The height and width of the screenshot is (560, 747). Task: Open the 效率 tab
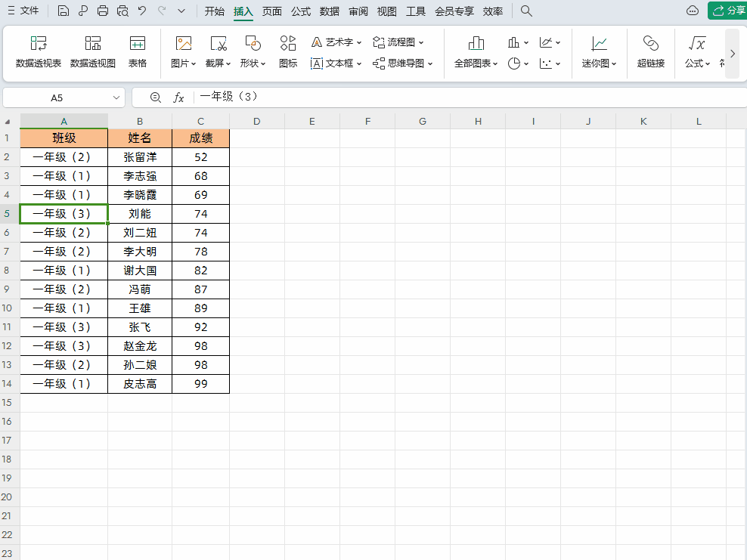click(493, 11)
